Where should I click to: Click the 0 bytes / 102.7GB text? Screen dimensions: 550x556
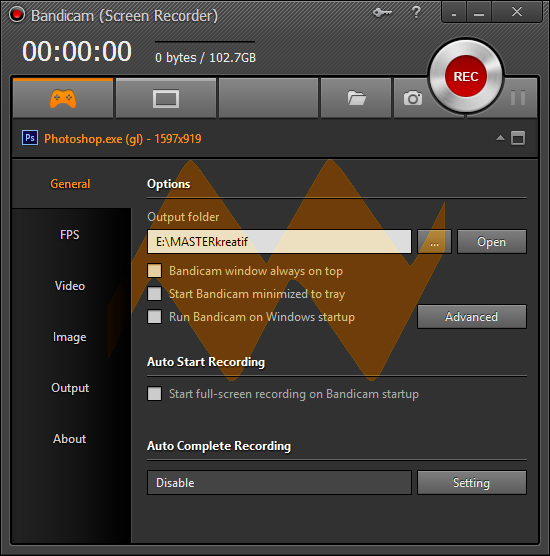point(205,57)
